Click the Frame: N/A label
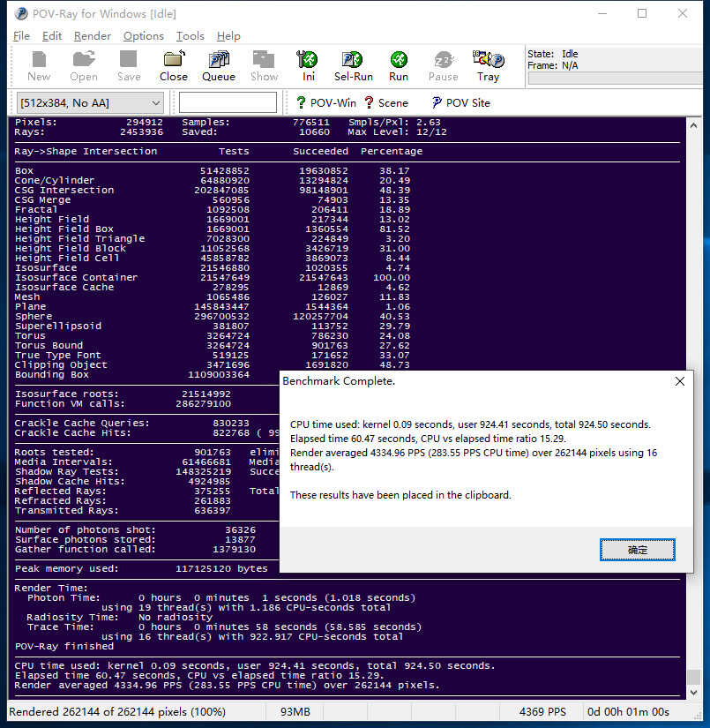710x728 pixels. pos(553,65)
